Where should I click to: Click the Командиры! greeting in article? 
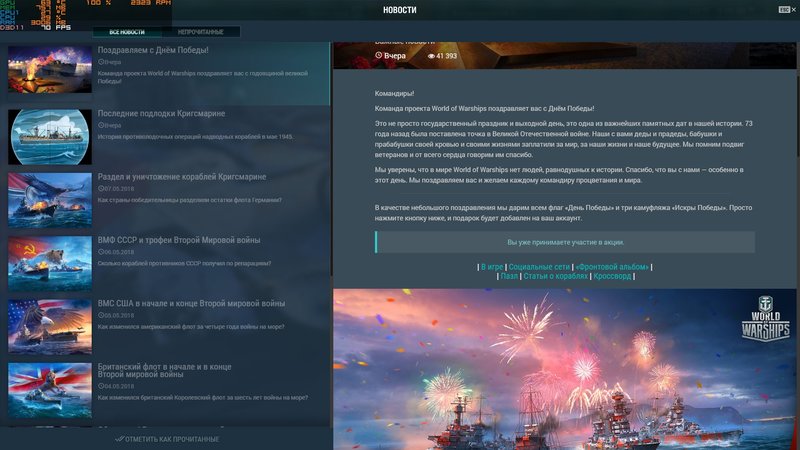394,93
